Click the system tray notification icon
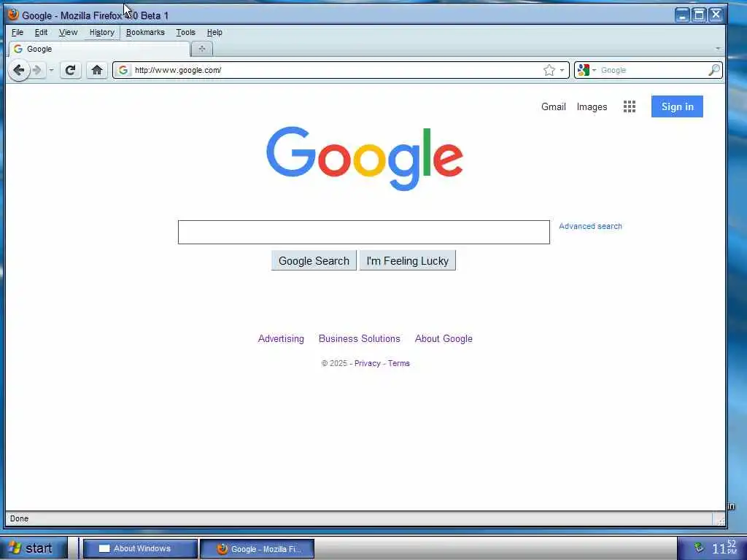Screen dimensions: 747x560 tap(699, 548)
